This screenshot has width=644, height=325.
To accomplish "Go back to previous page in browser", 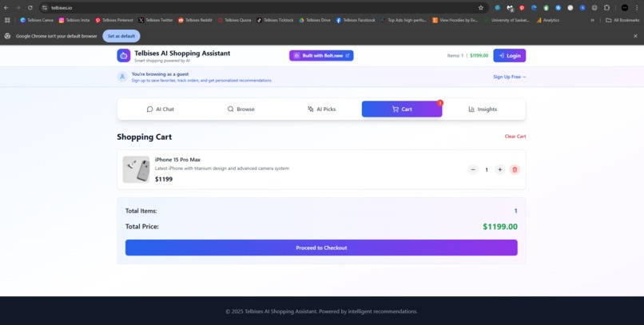I will (x=6, y=8).
